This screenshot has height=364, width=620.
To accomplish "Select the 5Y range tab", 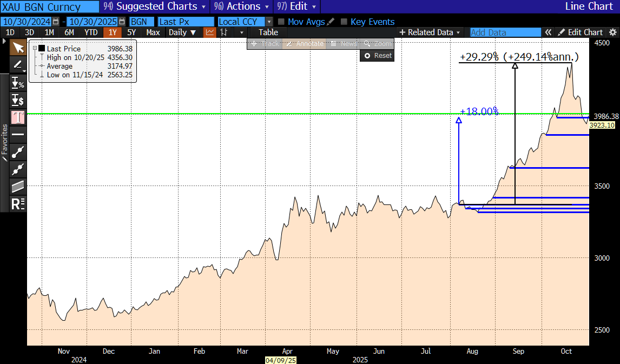I will (131, 32).
